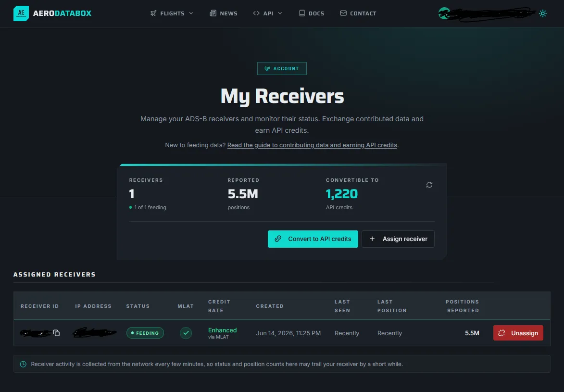Open the AERODATABOX home link text
The image size is (564, 392).
[62, 13]
